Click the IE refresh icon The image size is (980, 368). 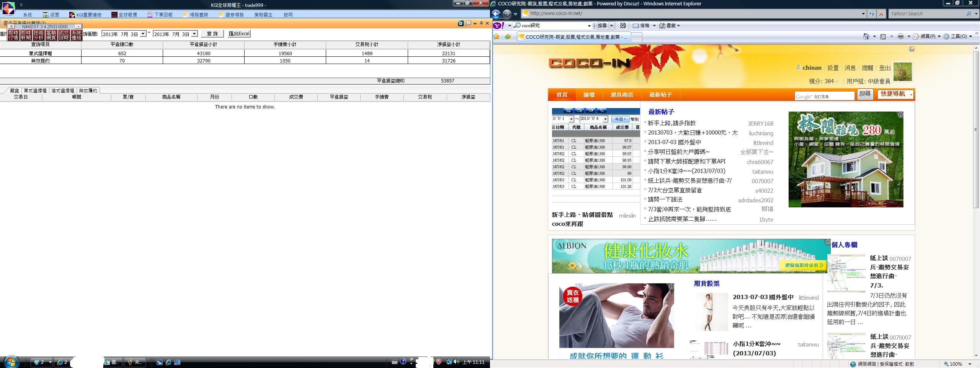point(872,14)
